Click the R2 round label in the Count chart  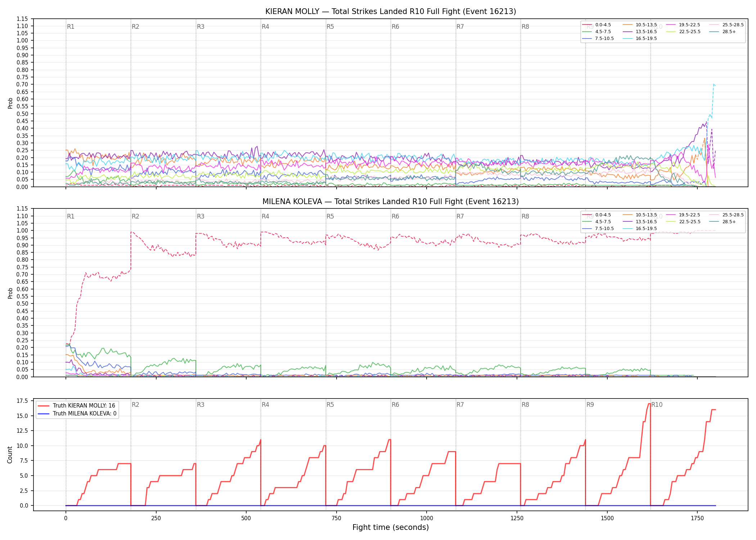[135, 405]
